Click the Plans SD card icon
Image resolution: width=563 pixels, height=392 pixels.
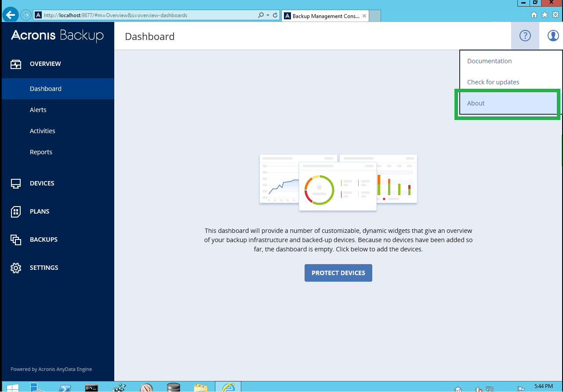point(16,212)
